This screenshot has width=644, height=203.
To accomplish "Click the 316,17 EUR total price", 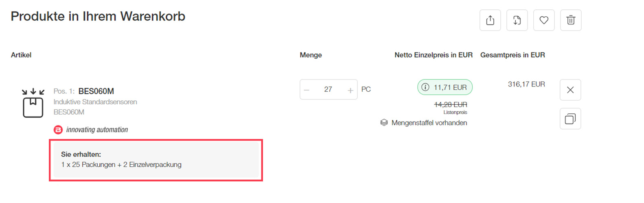I will coord(526,84).
